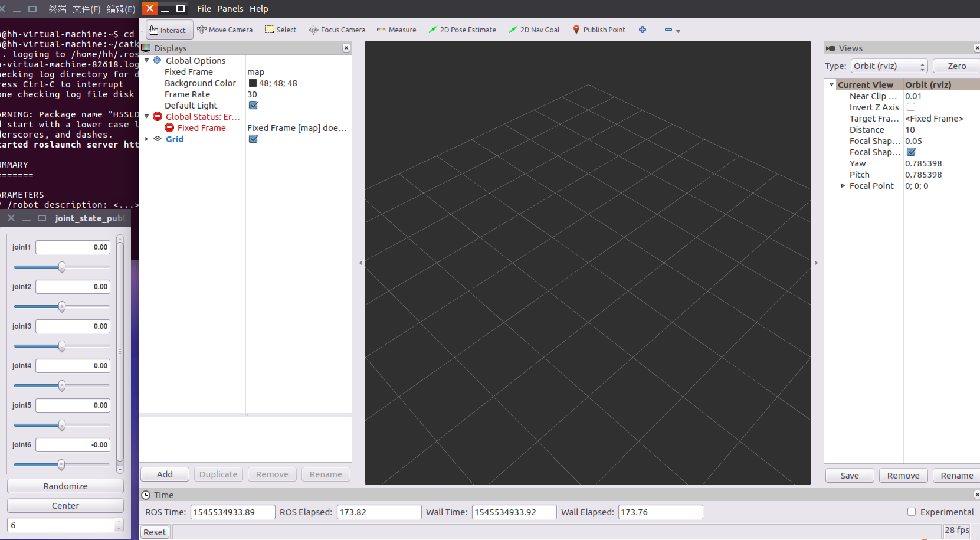
Task: Click the Yaw value 0.785398
Action: 923,163
